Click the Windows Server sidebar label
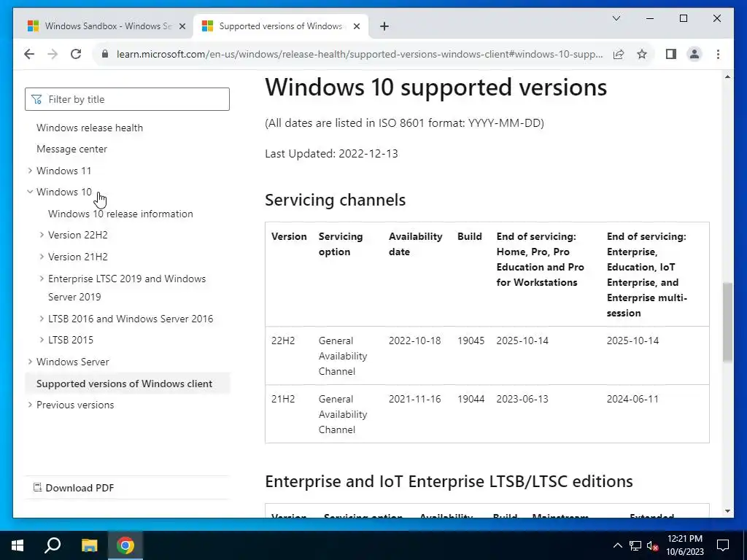This screenshot has width=747, height=560. click(x=73, y=362)
